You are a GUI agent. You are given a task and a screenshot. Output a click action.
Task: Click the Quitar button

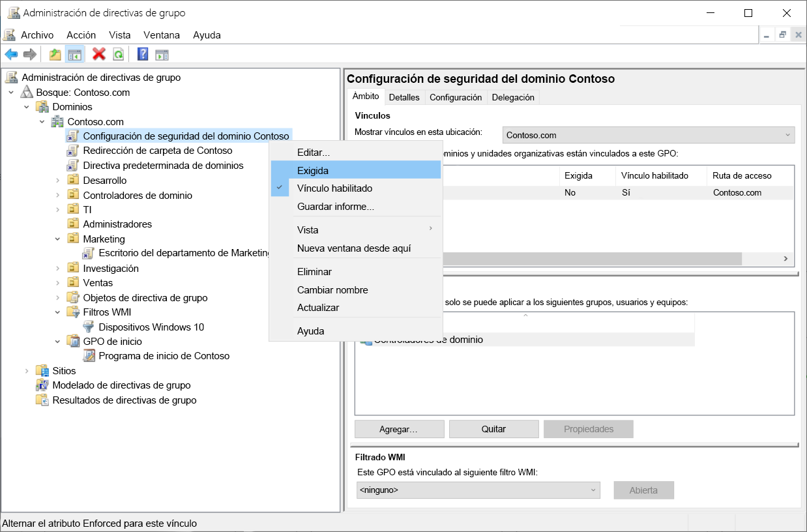pyautogui.click(x=494, y=429)
